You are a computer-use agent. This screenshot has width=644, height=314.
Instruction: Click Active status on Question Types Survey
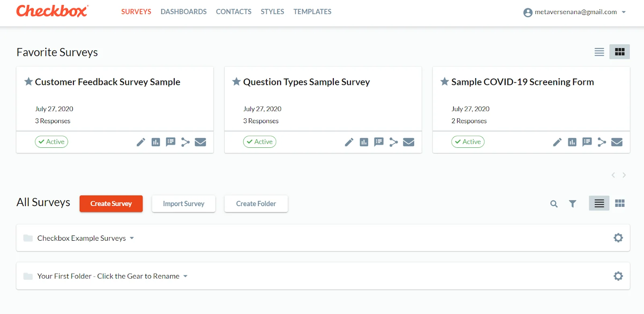click(x=260, y=142)
